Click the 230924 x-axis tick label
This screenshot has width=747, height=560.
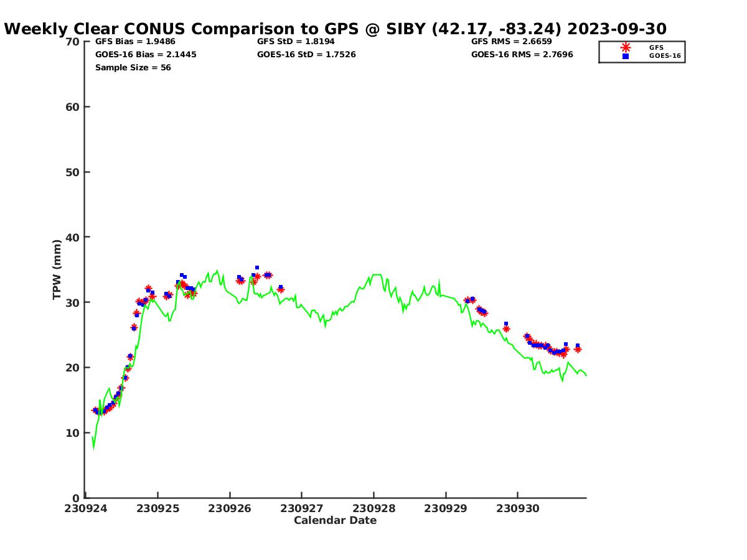click(86, 508)
